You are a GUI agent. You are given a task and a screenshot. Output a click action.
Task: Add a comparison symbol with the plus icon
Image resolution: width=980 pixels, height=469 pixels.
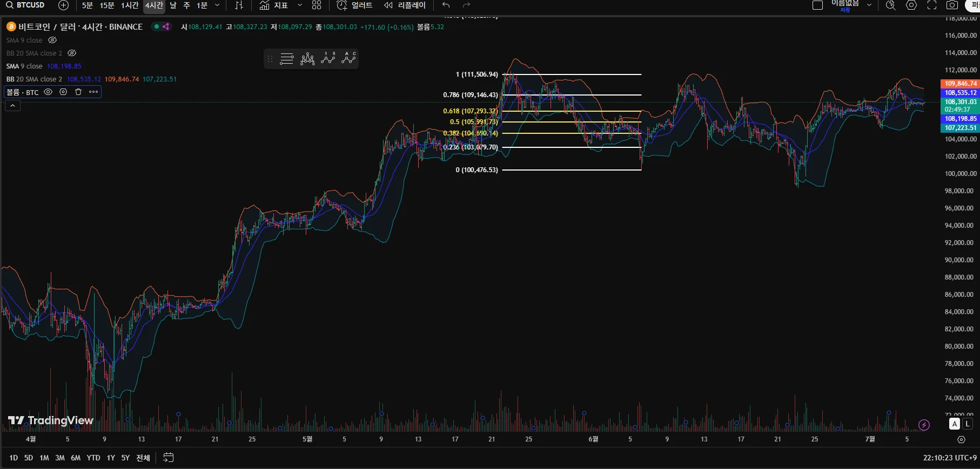[x=63, y=5]
